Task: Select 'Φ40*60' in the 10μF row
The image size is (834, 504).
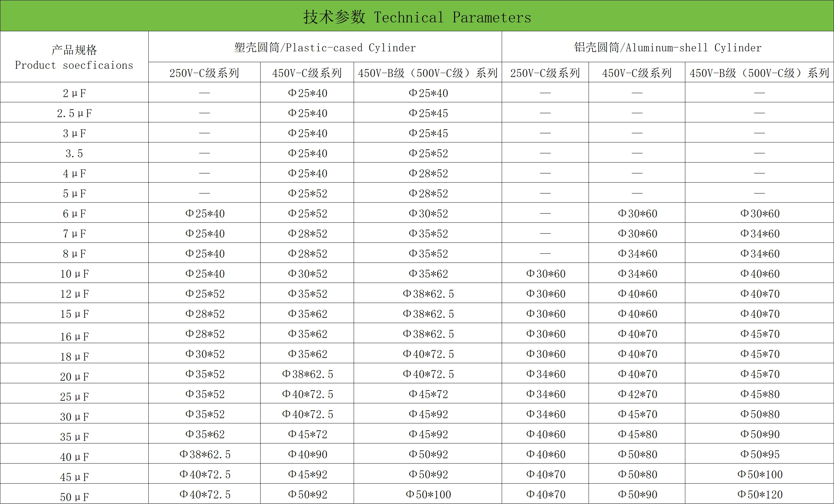Action: coord(760,273)
